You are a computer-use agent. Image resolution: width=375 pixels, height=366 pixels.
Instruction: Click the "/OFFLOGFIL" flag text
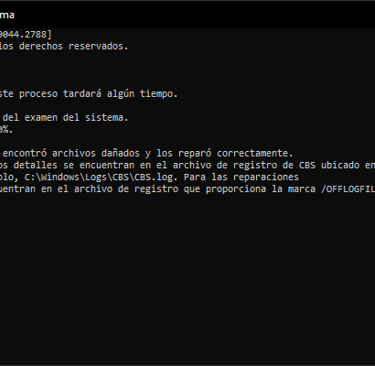click(348, 189)
